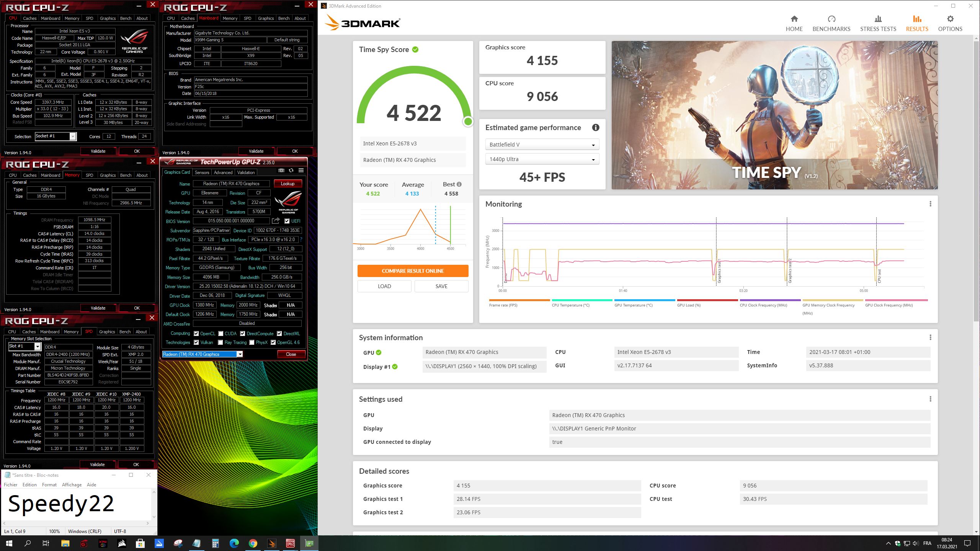Toggle the Vulkan checkbox
Screen dimensions: 980x551
pyautogui.click(x=196, y=342)
